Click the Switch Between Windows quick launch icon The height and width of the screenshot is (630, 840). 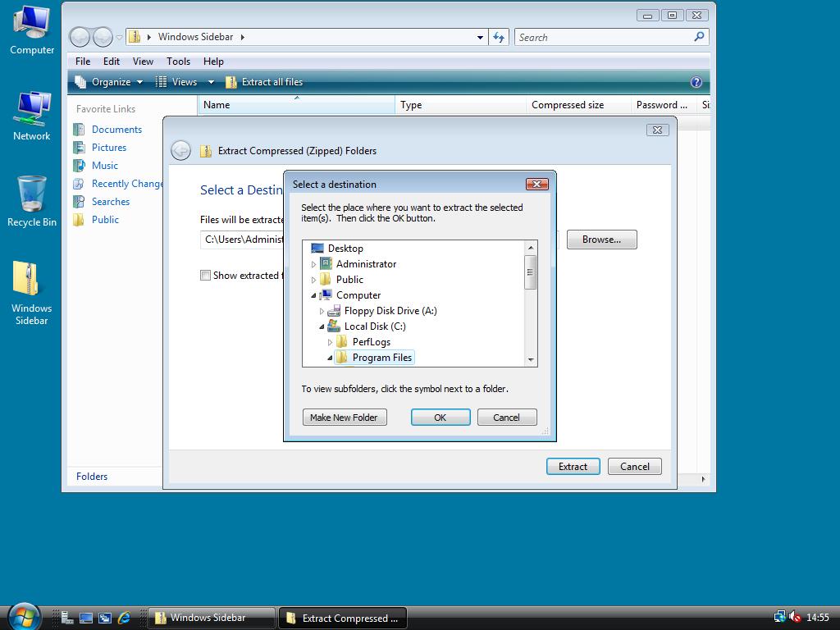[x=105, y=618]
